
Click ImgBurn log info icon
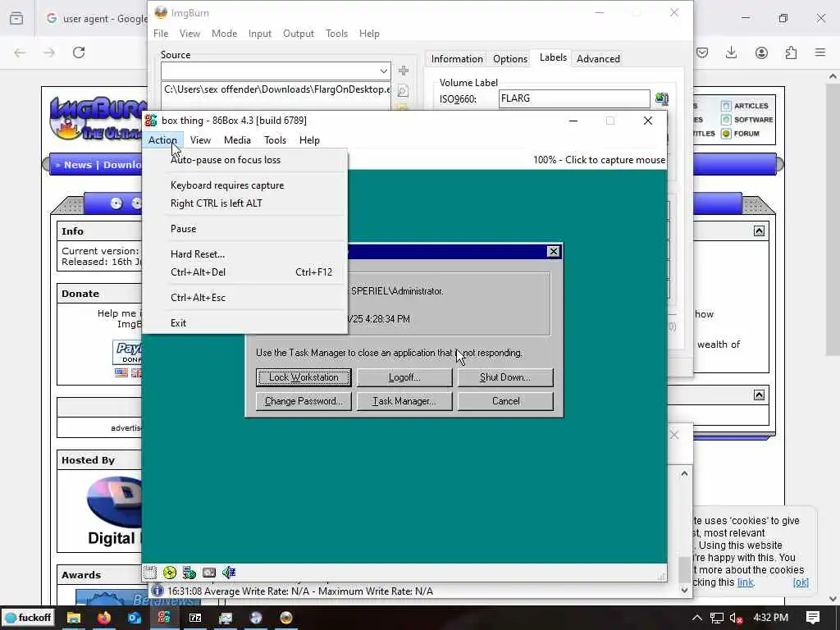point(157,591)
